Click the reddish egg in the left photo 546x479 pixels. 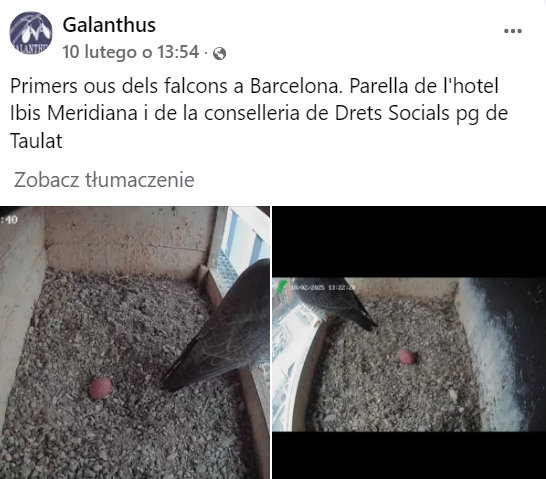point(100,388)
